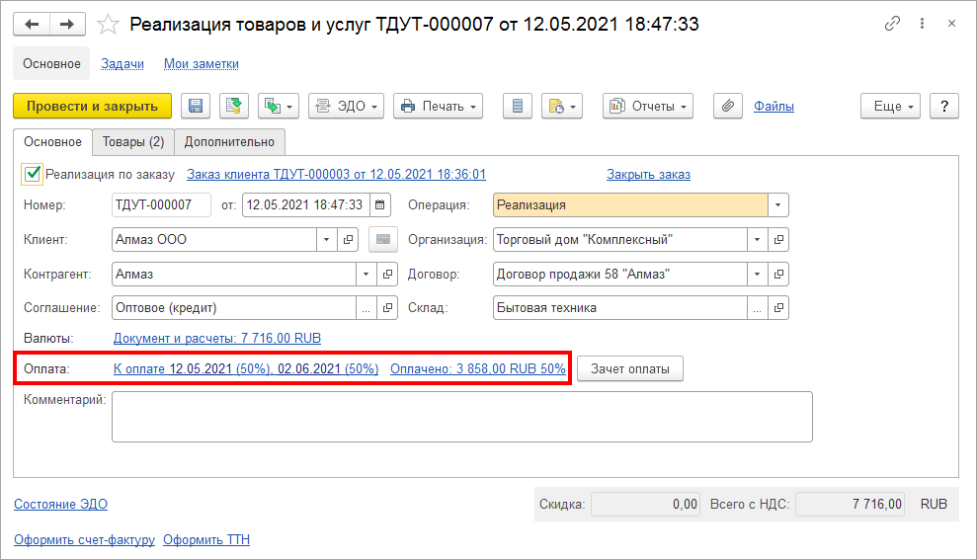
Task: Add document to favorites star
Action: coord(111,25)
